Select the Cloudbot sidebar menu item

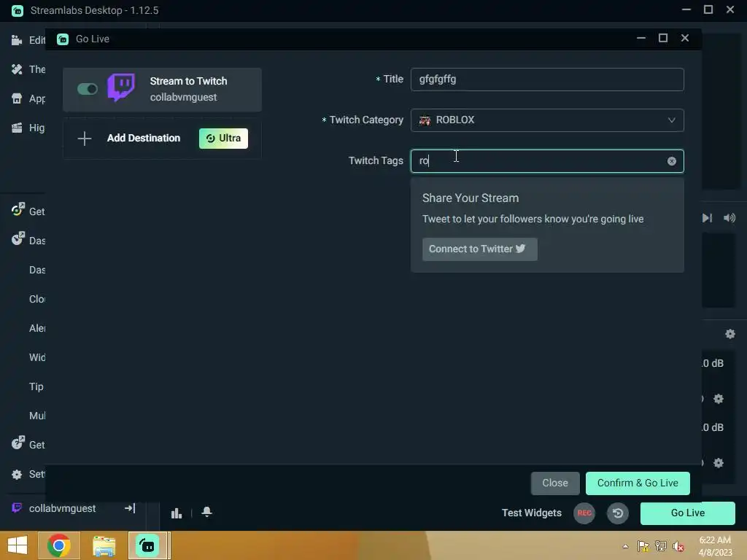click(37, 299)
